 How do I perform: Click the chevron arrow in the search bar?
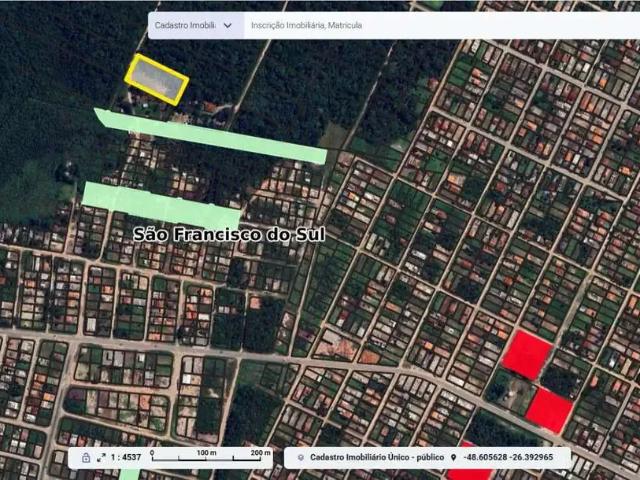228,25
